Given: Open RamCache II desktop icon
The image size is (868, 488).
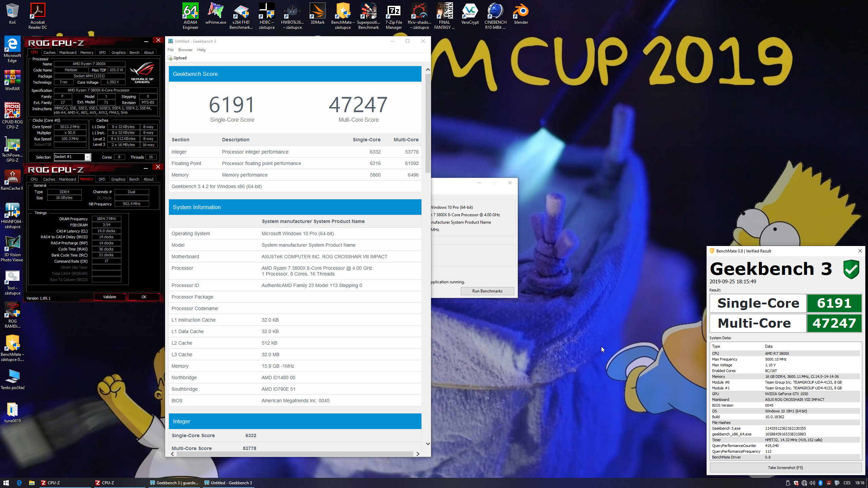Looking at the screenshot, I should click(12, 180).
